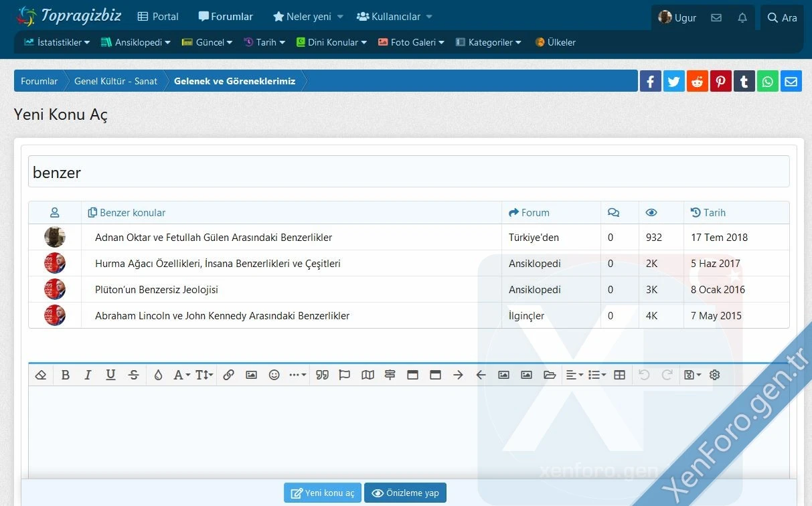Expand the font size dropdown
The width and height of the screenshot is (812, 506).
coord(204,375)
